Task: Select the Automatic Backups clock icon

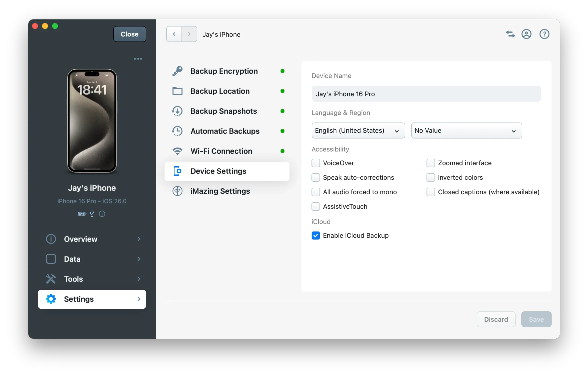Action: click(x=177, y=131)
